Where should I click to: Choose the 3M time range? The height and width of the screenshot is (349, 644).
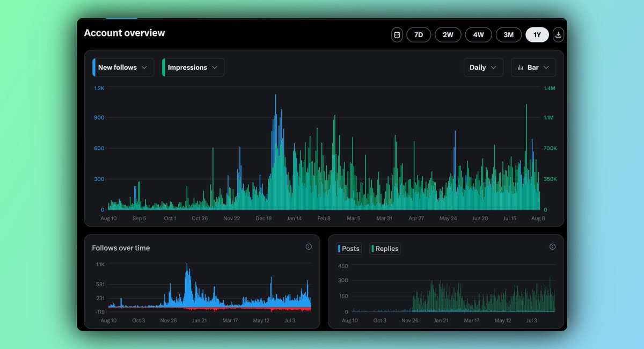[508, 35]
